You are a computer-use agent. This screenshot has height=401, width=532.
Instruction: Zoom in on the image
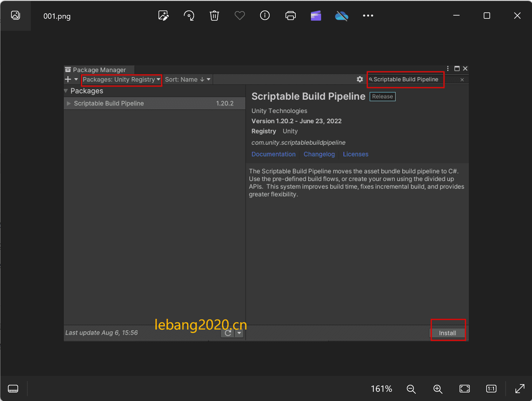(x=438, y=389)
